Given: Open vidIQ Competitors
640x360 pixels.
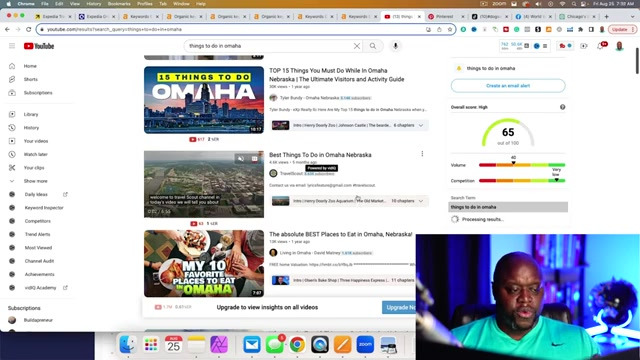Looking at the screenshot, I should click(x=37, y=221).
